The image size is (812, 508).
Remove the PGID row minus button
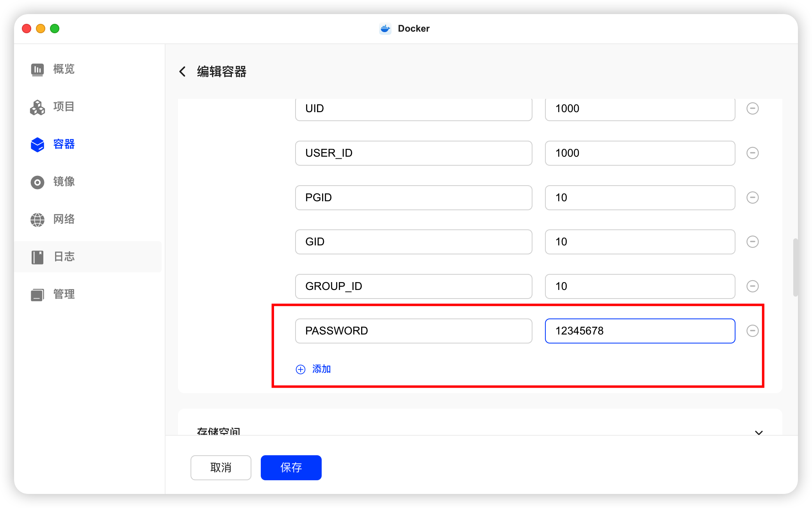click(752, 198)
